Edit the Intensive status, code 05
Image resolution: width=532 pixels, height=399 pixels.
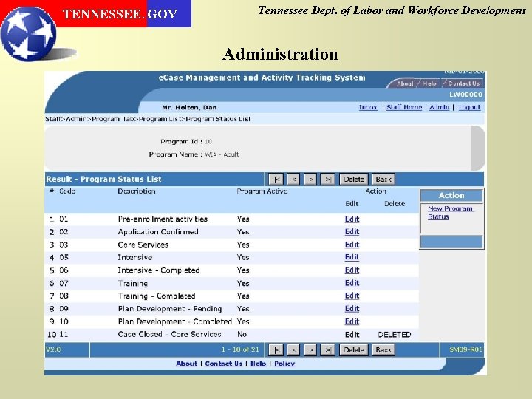coord(352,257)
